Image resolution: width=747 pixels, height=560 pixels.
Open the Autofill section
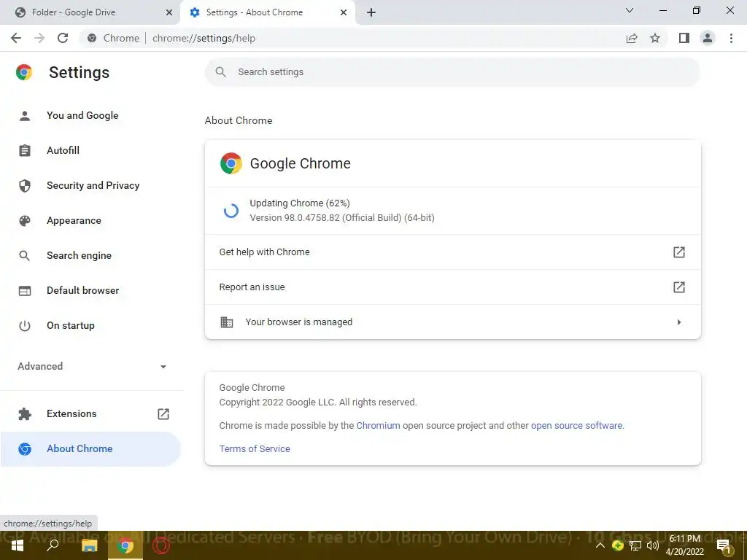tap(63, 150)
